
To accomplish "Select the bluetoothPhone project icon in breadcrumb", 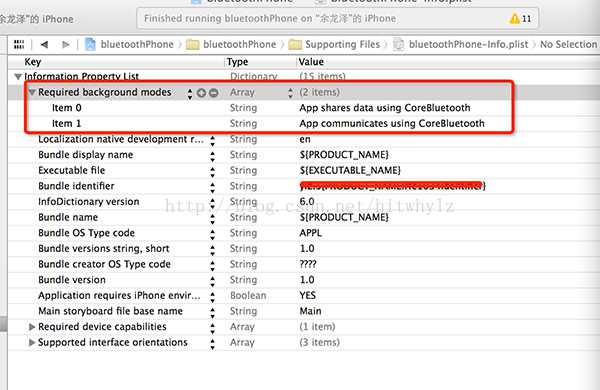I will point(90,45).
